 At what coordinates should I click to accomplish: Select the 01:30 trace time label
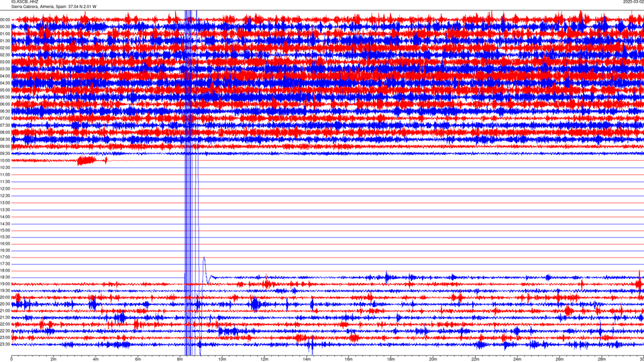(5, 41)
